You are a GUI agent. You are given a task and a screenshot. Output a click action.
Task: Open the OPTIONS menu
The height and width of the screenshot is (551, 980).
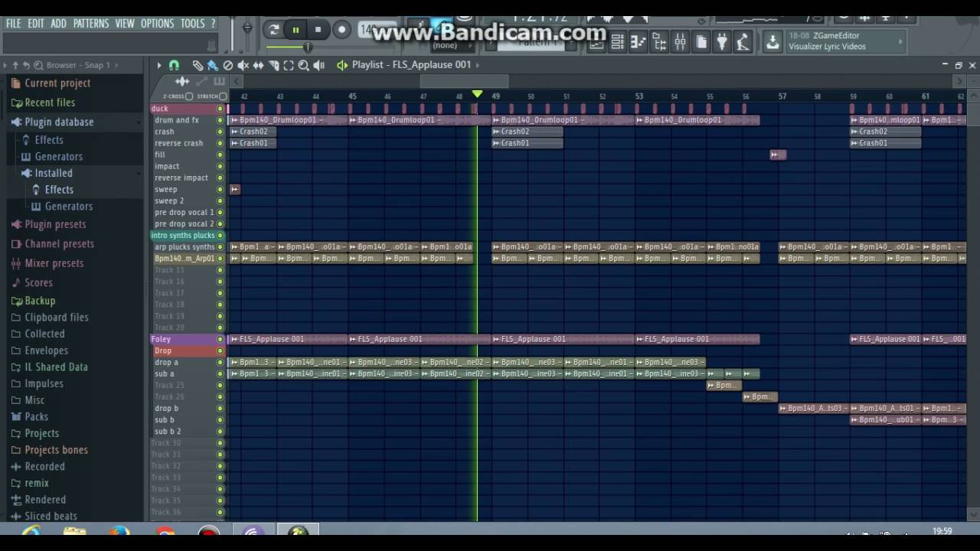158,24
